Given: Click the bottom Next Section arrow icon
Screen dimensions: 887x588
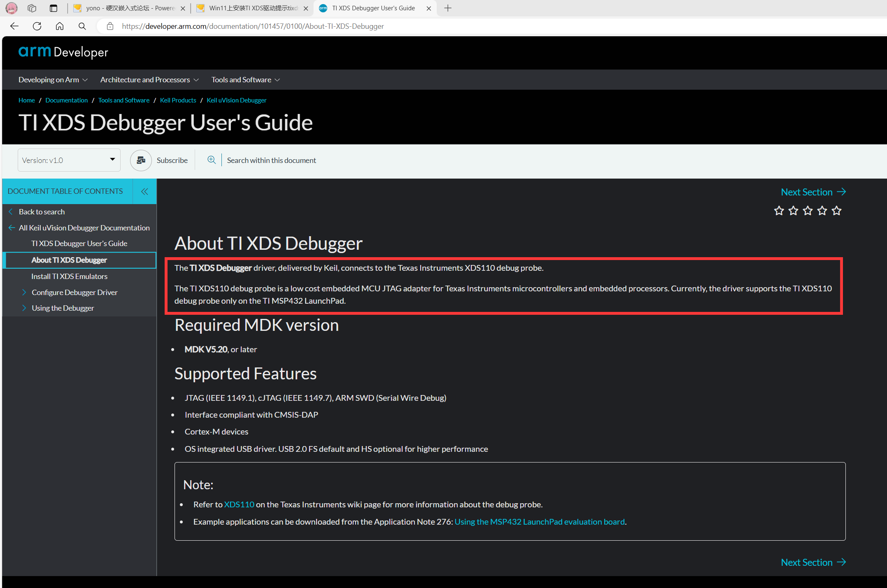Looking at the screenshot, I should (841, 562).
